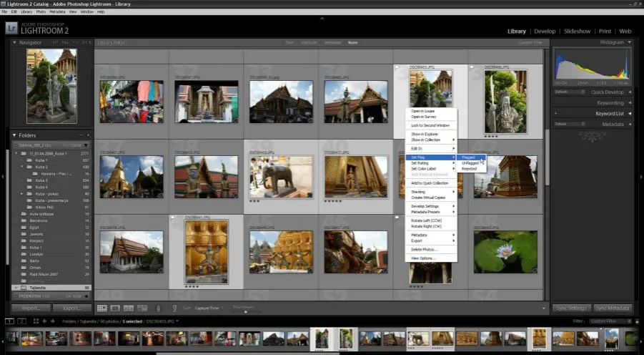This screenshot has height=355, width=644.
Task: Click the Import button
Action: (30, 308)
